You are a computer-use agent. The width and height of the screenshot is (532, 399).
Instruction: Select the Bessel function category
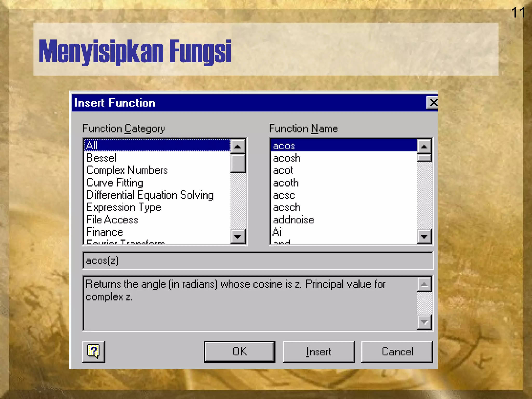[x=102, y=158]
